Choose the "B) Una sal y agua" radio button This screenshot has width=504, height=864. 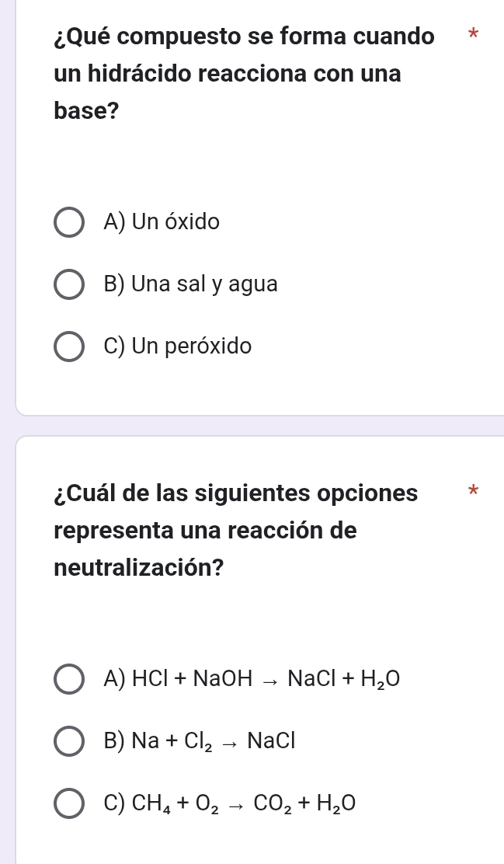pos(68,284)
